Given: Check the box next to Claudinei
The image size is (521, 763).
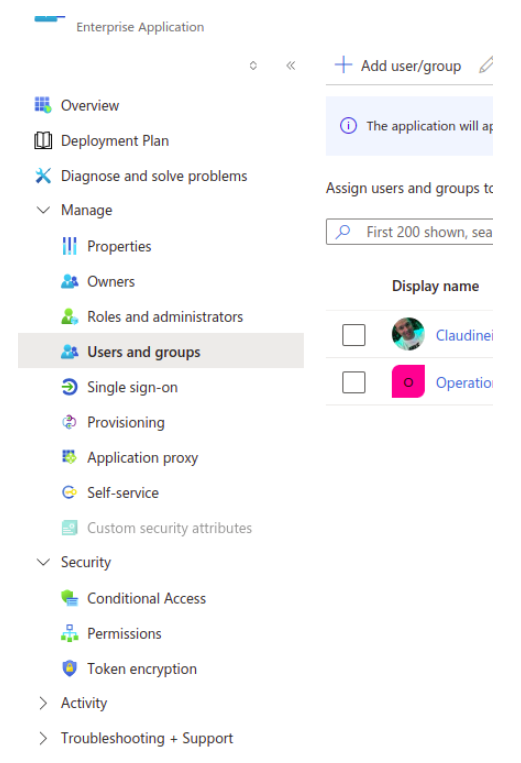Looking at the screenshot, I should tap(354, 335).
